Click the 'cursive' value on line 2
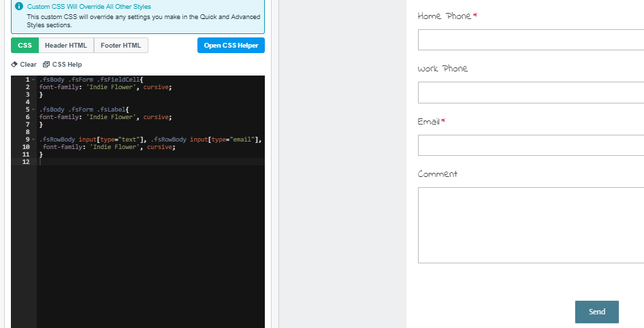Image resolution: width=644 pixels, height=328 pixels. (x=156, y=87)
